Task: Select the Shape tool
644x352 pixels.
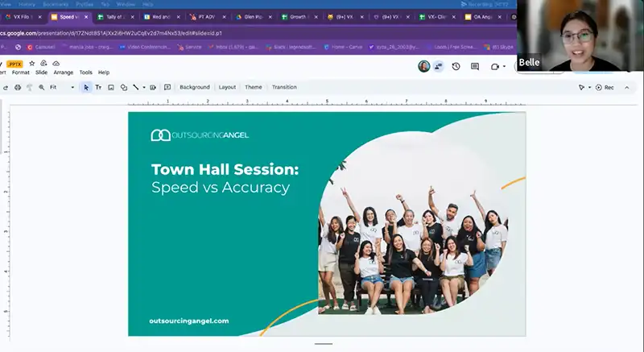Action: point(123,87)
